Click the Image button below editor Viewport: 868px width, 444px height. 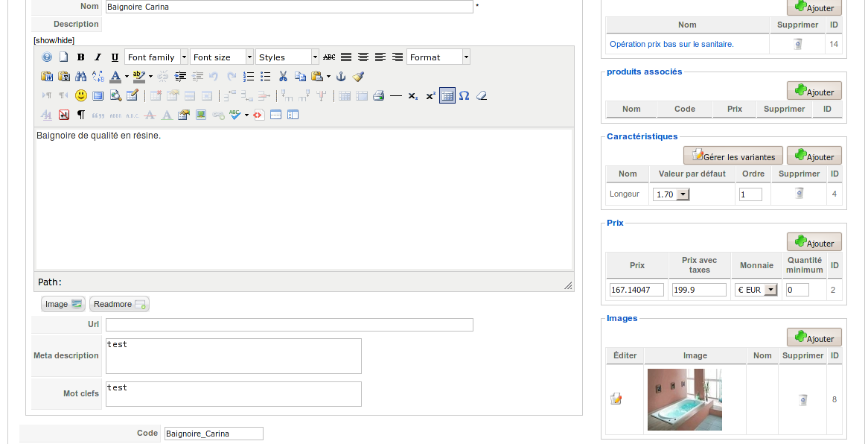point(63,304)
